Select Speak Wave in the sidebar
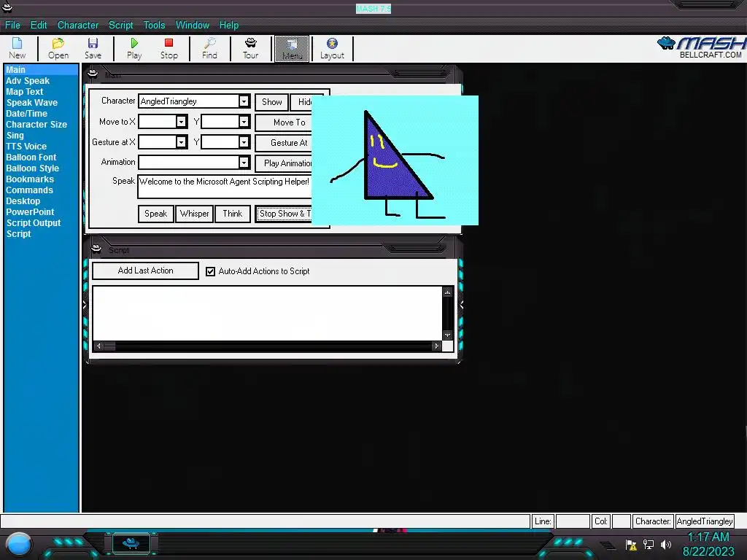This screenshot has width=747, height=560. tap(32, 103)
